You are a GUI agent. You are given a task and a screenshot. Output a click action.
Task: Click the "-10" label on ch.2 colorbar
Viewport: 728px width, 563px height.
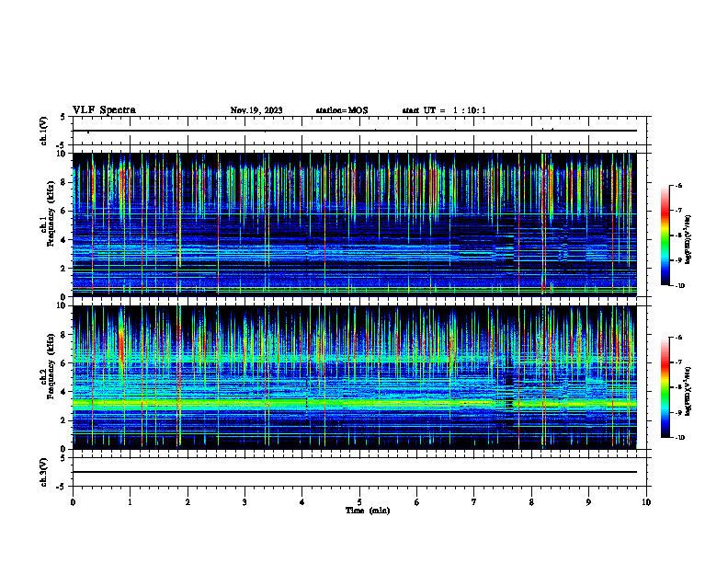(678, 437)
